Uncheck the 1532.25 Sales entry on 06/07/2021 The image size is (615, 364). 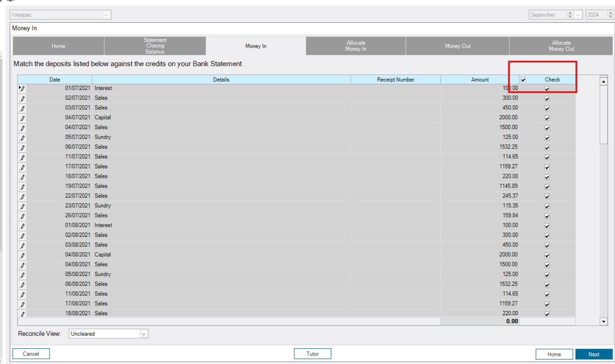pyautogui.click(x=547, y=148)
